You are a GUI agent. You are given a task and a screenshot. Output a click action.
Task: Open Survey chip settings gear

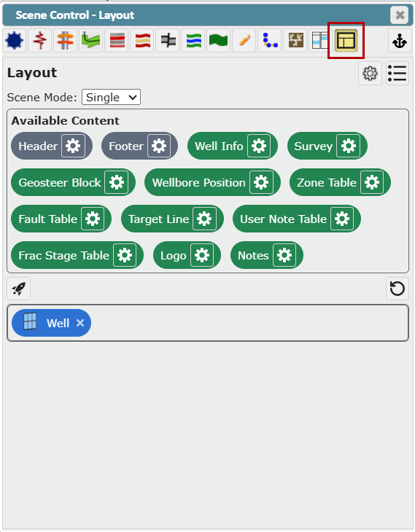coord(348,146)
